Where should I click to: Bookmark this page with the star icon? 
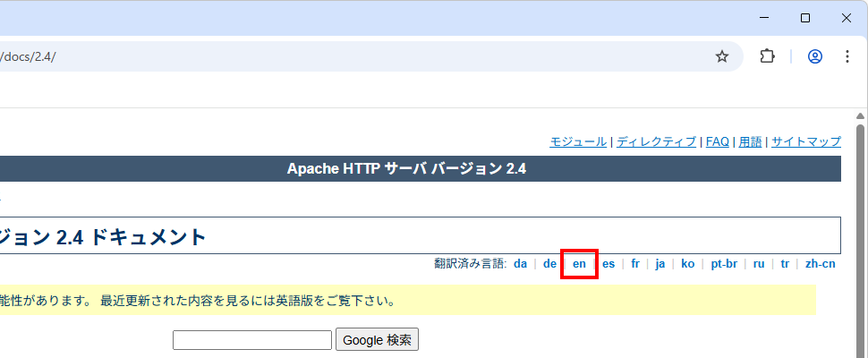pyautogui.click(x=722, y=56)
